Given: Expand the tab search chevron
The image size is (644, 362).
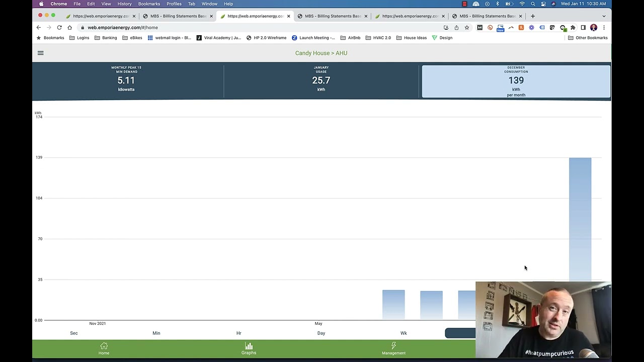Looking at the screenshot, I should (x=604, y=16).
